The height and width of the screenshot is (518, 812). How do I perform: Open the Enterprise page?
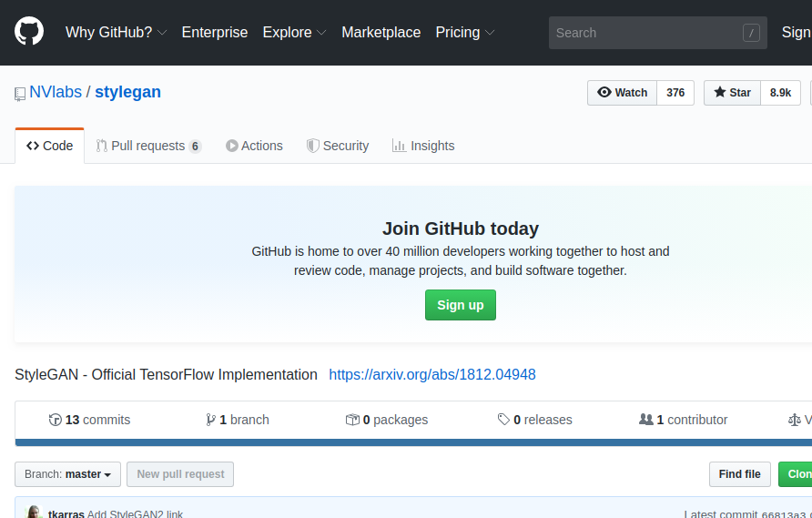215,32
